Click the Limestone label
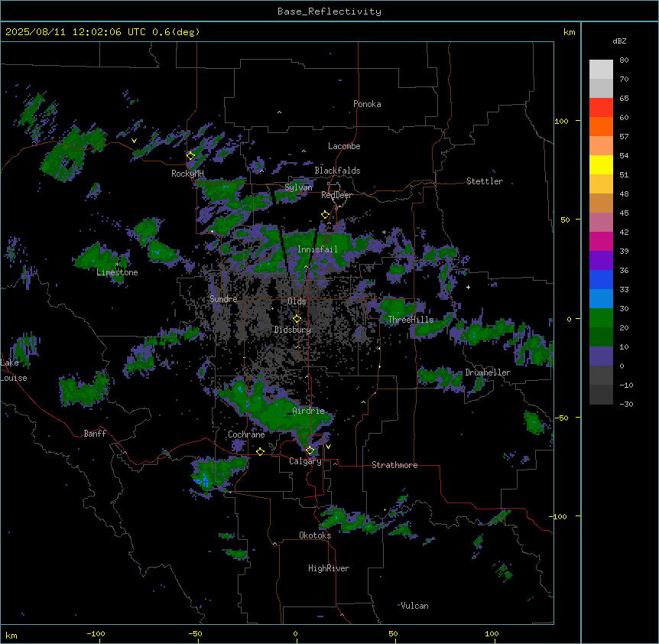The image size is (659, 644). coord(117,272)
